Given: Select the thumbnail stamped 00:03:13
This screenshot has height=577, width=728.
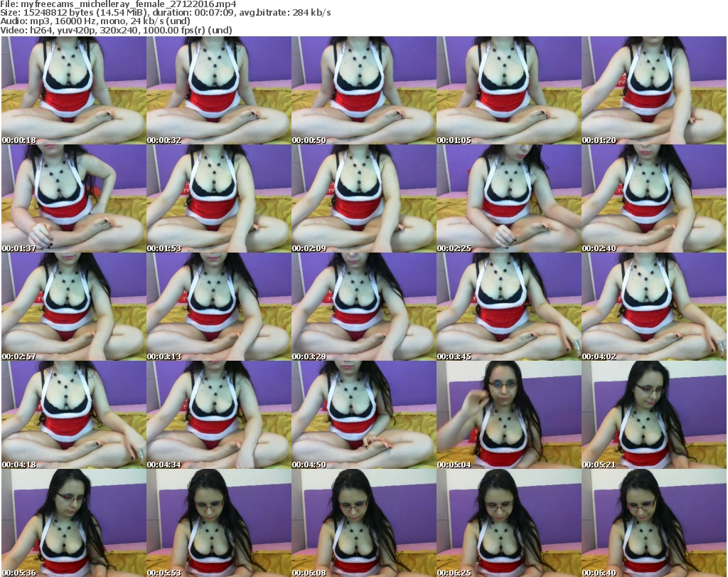Looking at the screenshot, I should 219,307.
